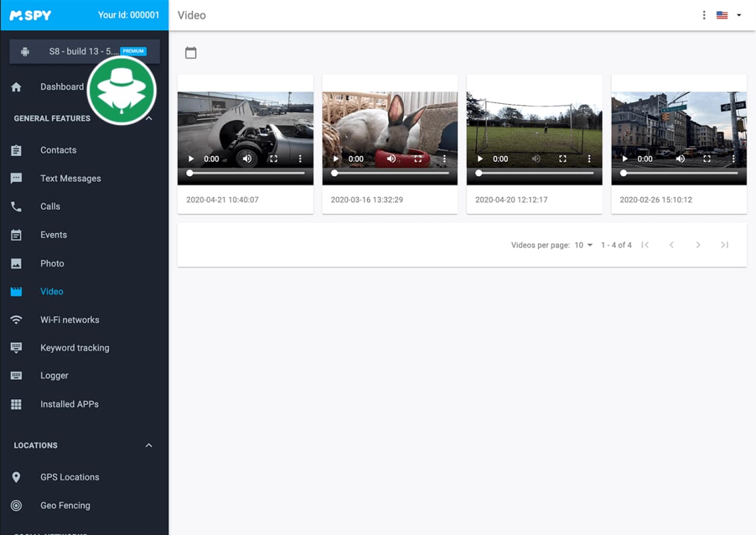Collapse the LOCATIONS section
The width and height of the screenshot is (756, 535).
click(x=148, y=445)
